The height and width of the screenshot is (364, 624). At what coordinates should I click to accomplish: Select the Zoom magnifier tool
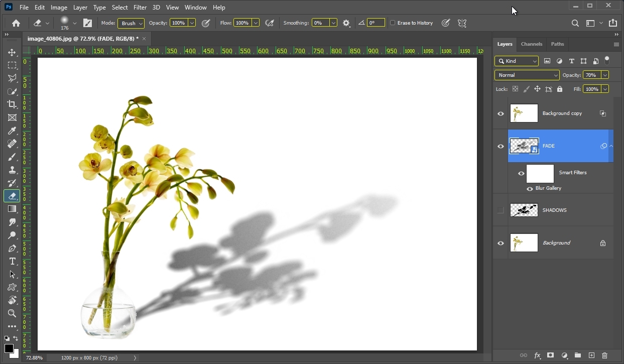click(12, 313)
